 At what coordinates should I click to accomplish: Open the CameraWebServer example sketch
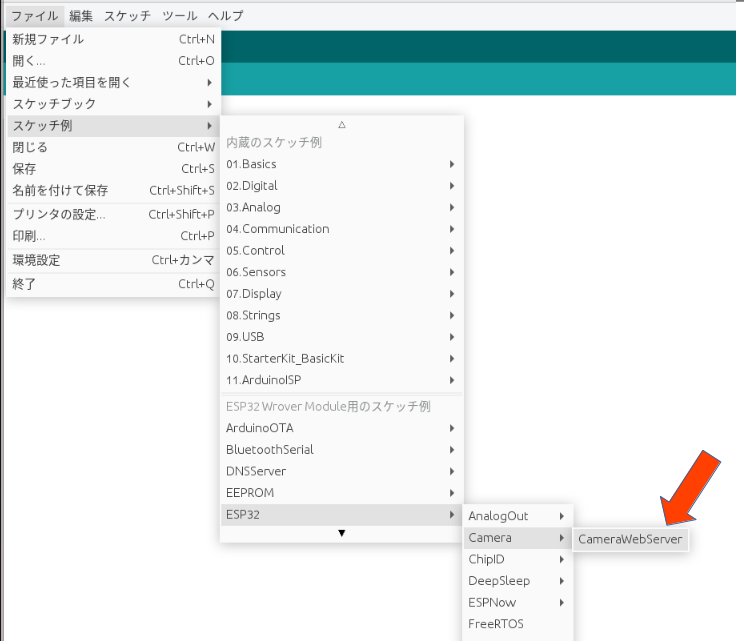point(630,539)
